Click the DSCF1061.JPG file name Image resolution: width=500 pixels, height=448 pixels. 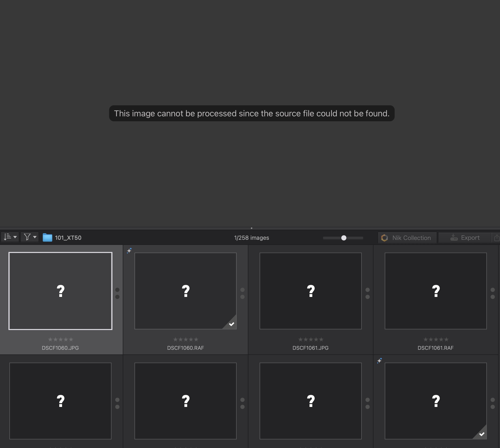click(x=311, y=348)
